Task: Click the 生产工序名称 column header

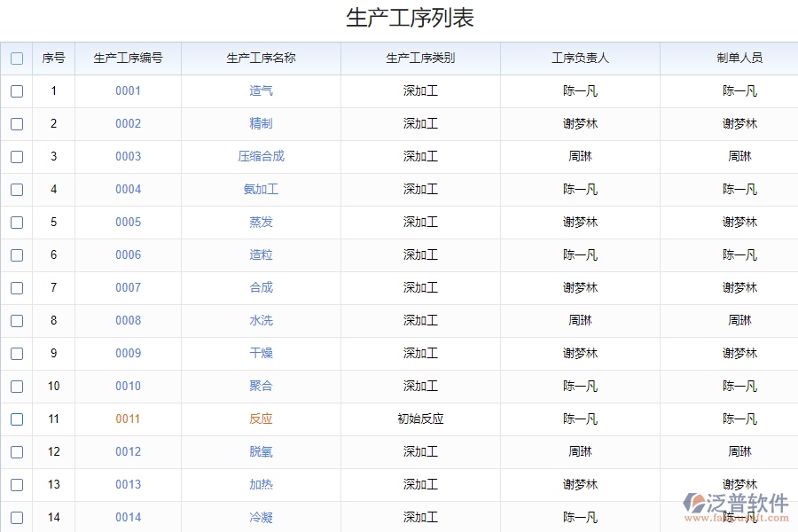Action: (261, 58)
